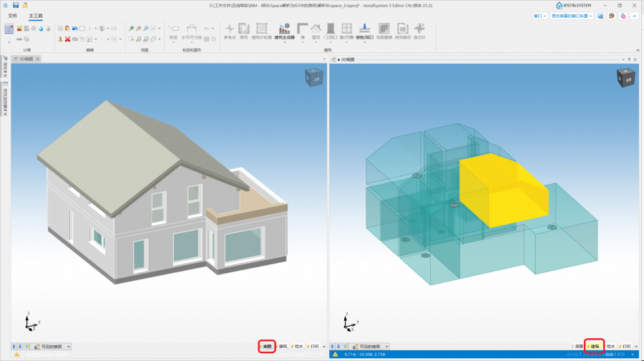Close the left 3D视图 tab

tap(38, 59)
